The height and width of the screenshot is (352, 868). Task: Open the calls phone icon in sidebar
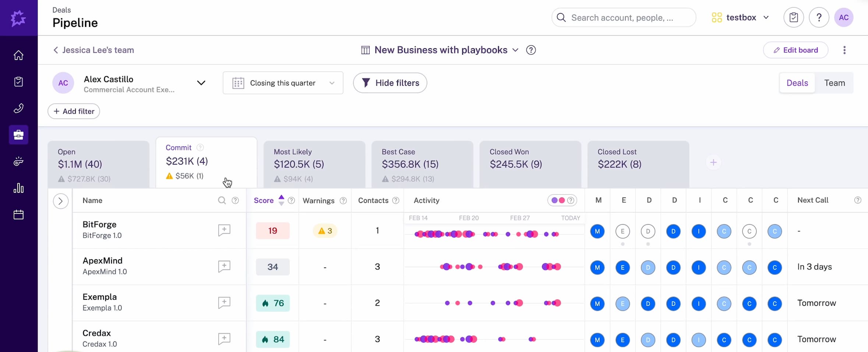[18, 108]
